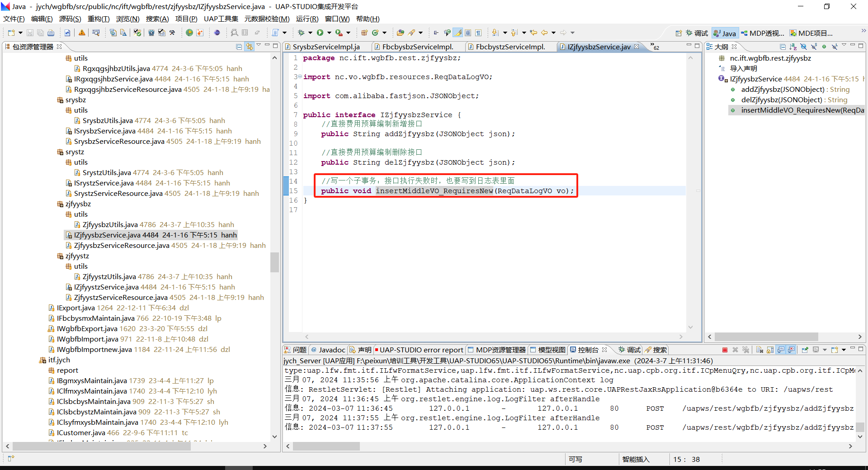Click the Back navigation arrow in the toolbar

click(544, 33)
